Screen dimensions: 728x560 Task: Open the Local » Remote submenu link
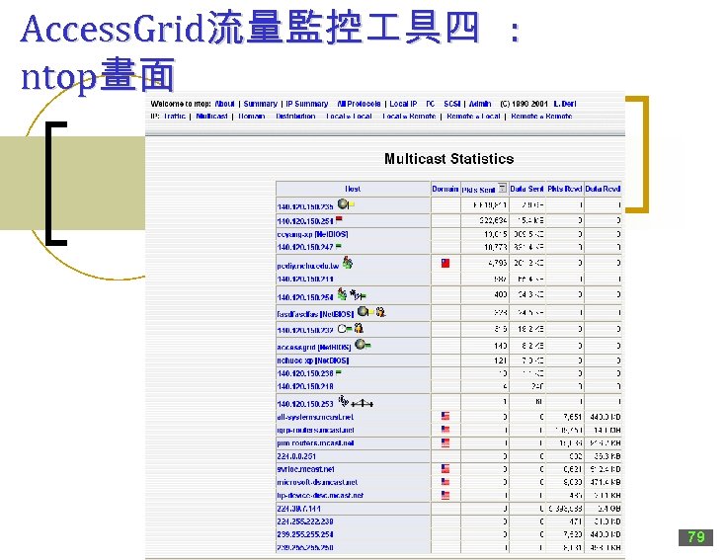click(x=409, y=117)
